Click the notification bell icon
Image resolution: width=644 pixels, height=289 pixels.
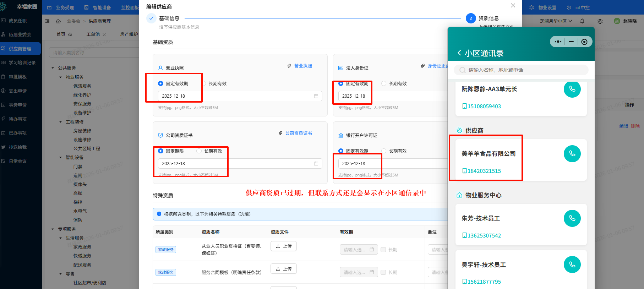(582, 21)
